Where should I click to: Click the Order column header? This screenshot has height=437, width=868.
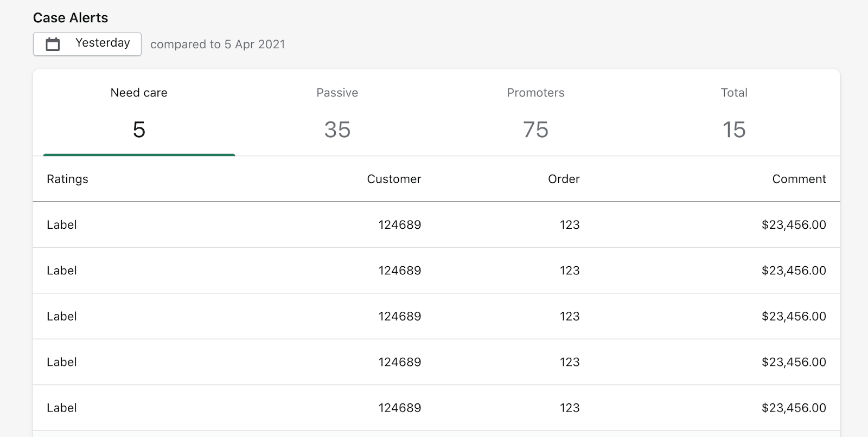point(564,179)
